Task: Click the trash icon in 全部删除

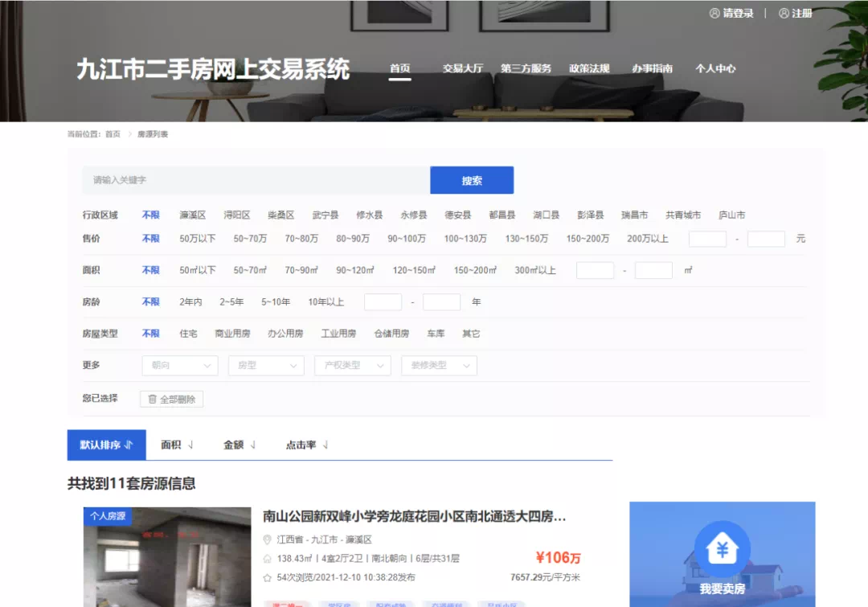Action: 152,399
